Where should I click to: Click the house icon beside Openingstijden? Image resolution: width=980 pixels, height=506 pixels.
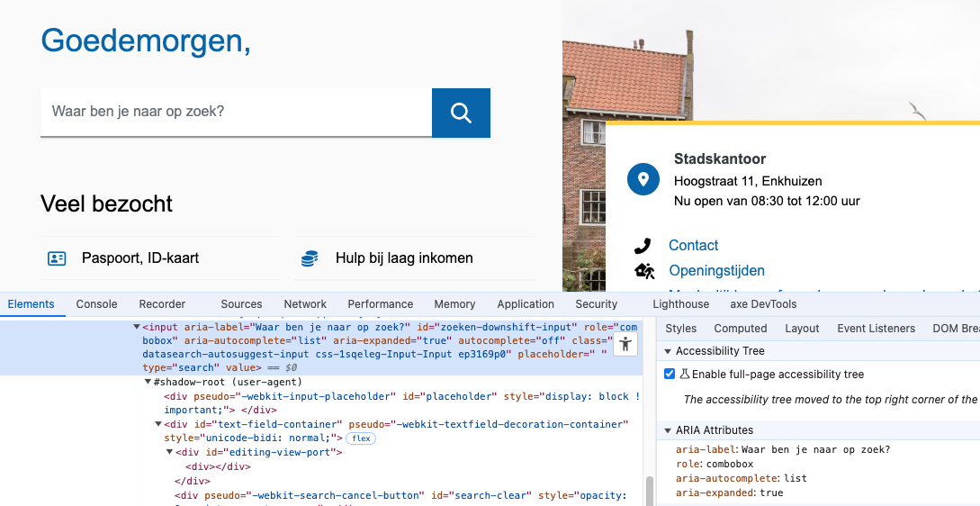pos(644,271)
